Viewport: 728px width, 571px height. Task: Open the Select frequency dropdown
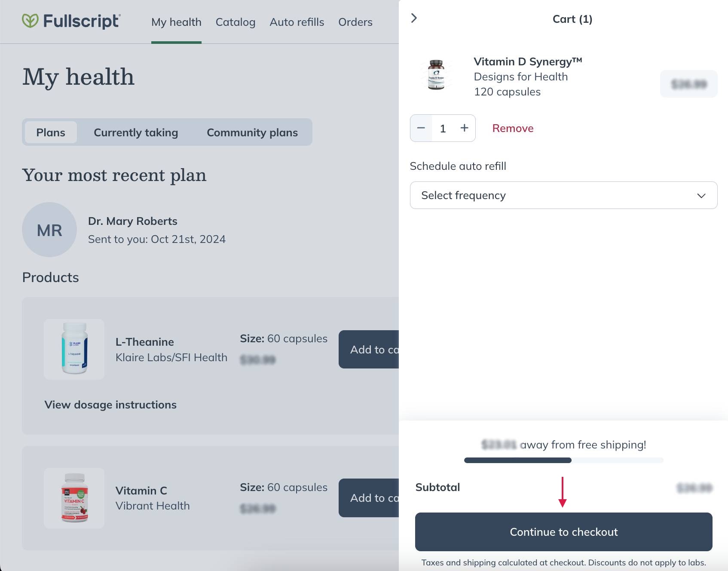pyautogui.click(x=563, y=195)
